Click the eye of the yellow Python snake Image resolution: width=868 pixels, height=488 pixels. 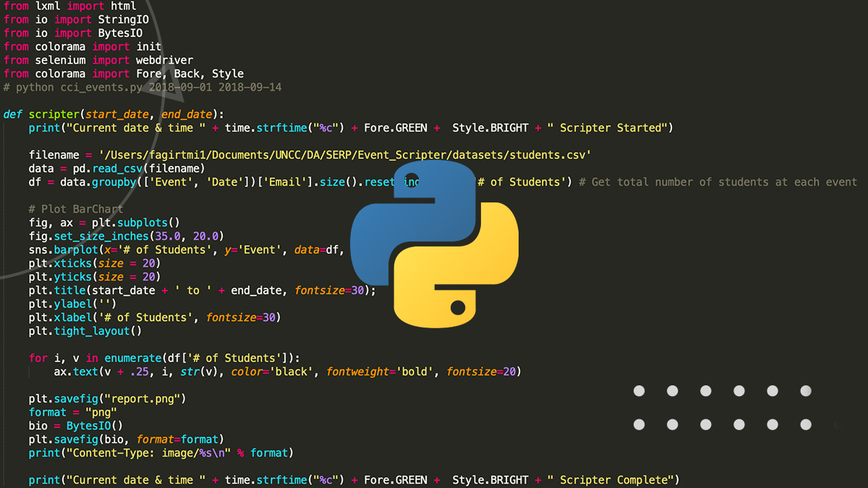(x=458, y=309)
